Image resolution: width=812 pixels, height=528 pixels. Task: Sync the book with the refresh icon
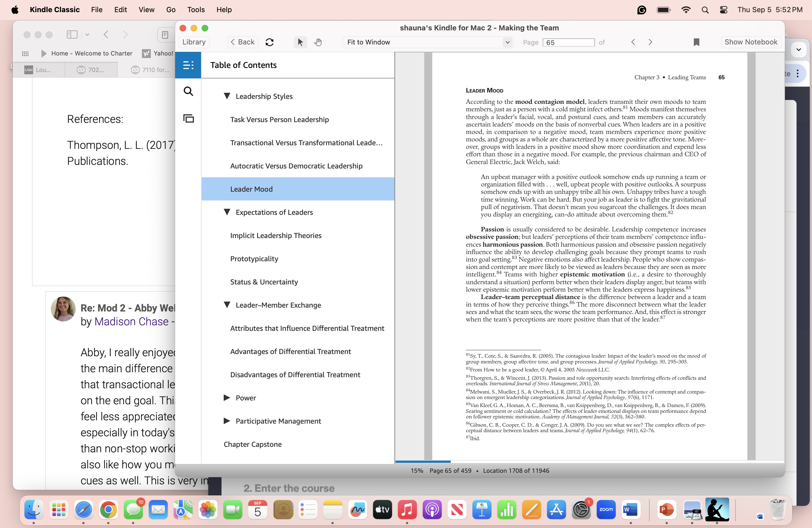point(270,42)
